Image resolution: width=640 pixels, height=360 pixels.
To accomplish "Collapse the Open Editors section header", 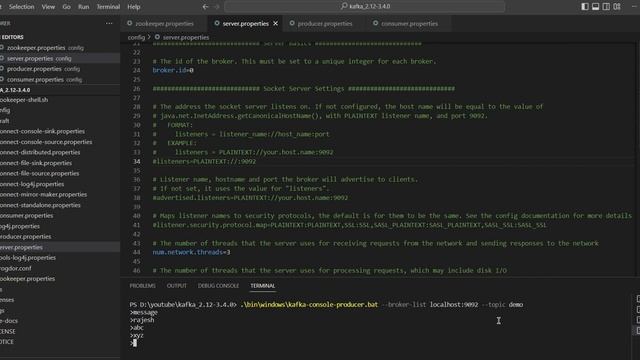I will pos(60,37).
